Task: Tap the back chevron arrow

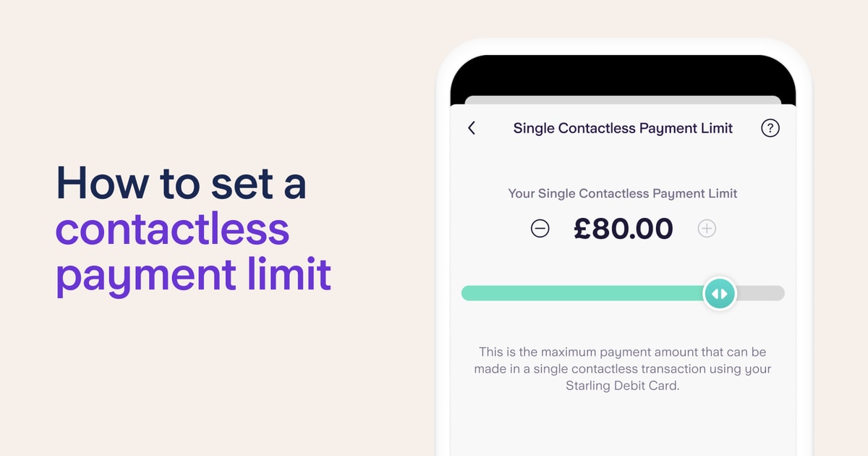Action: pos(472,128)
